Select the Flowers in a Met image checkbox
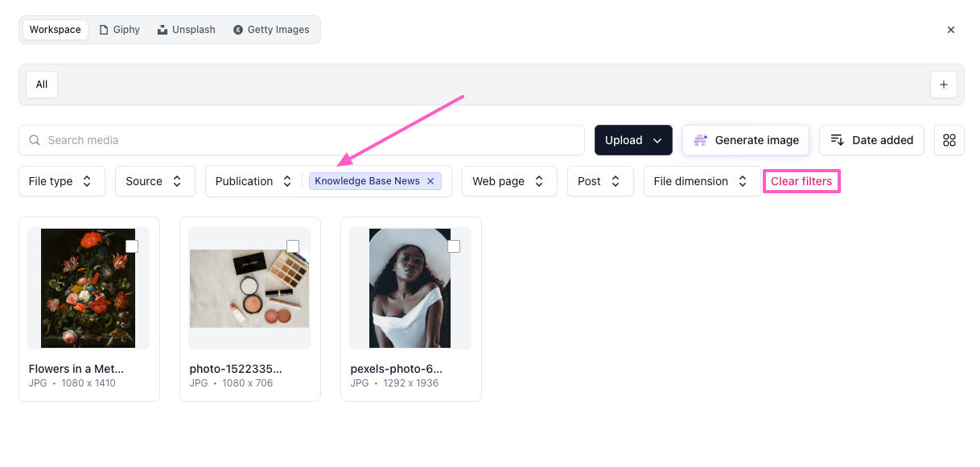Screen dimensions: 980x467 coord(132,246)
